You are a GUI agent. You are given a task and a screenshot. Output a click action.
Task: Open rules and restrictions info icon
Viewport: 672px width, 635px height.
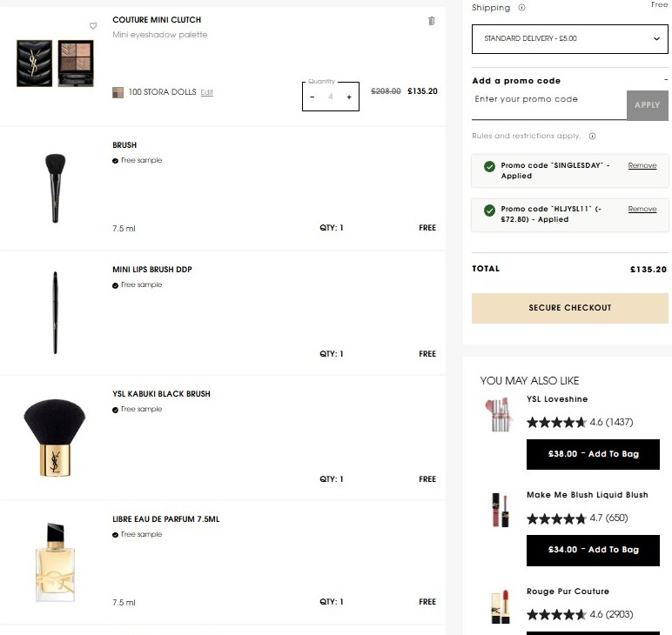[592, 137]
